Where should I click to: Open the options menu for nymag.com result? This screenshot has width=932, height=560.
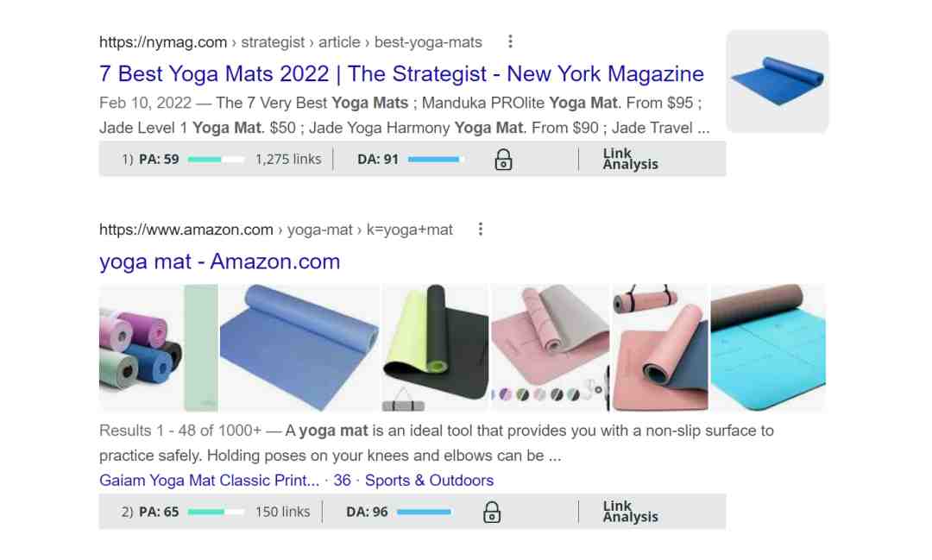(x=510, y=41)
